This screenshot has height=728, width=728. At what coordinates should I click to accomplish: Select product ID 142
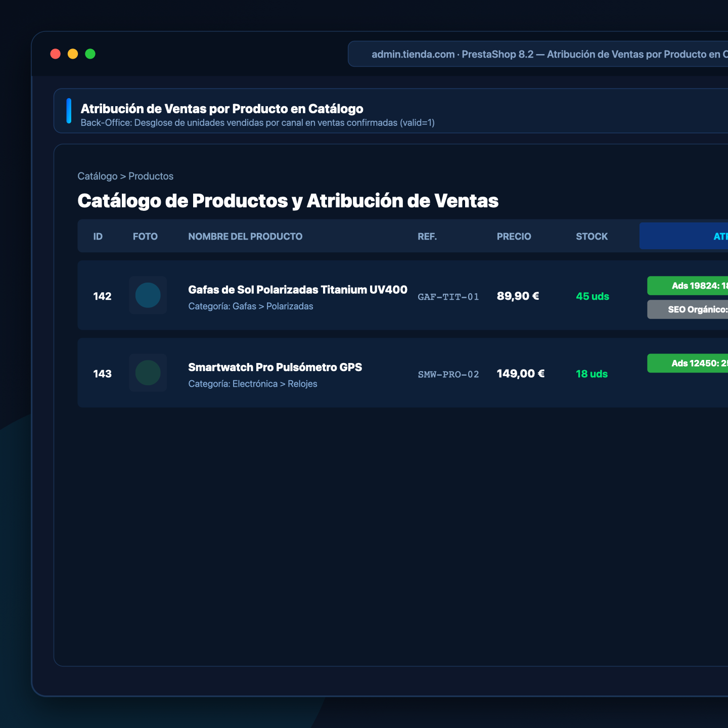[x=102, y=296]
